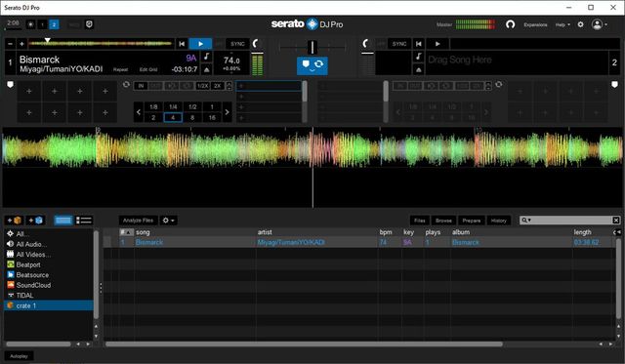Toggle keylock note icon on deck 1
The width and height of the screenshot is (625, 364).
[x=206, y=57]
